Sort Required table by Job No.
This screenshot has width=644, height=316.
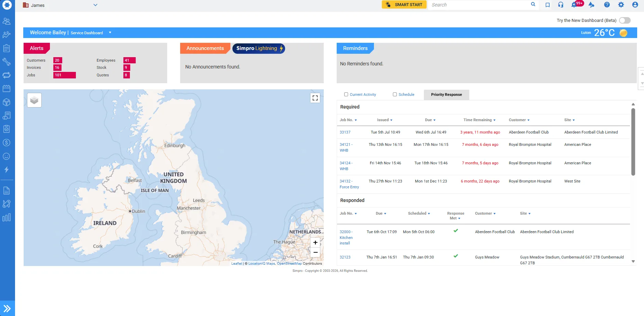[348, 120]
